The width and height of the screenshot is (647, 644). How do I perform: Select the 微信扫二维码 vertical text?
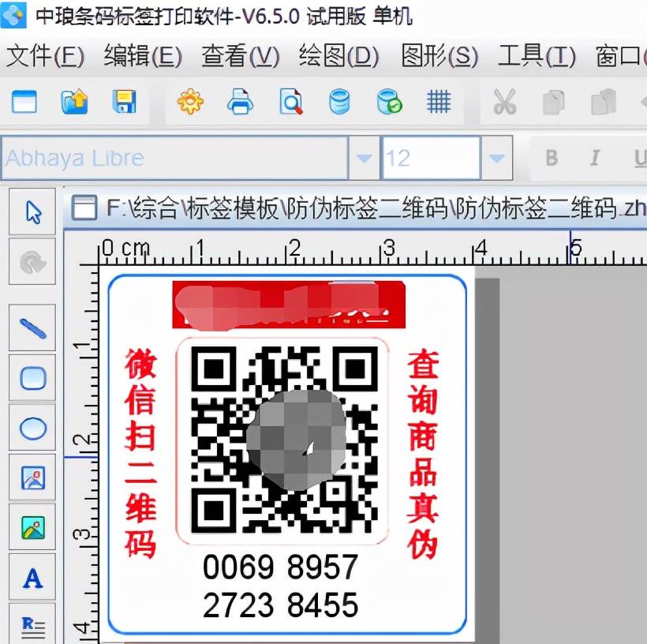[x=140, y=453]
